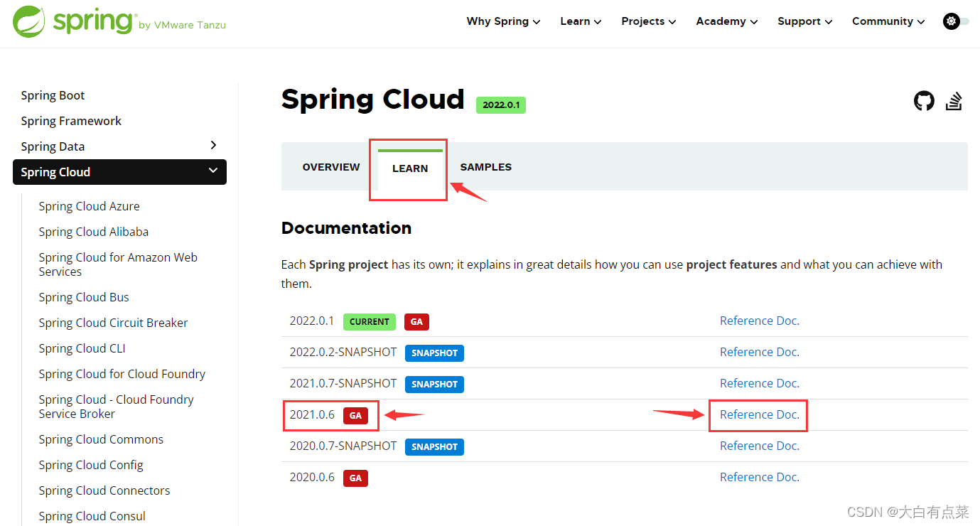Image resolution: width=980 pixels, height=526 pixels.
Task: Expand the Projects navigation menu
Action: pyautogui.click(x=648, y=21)
